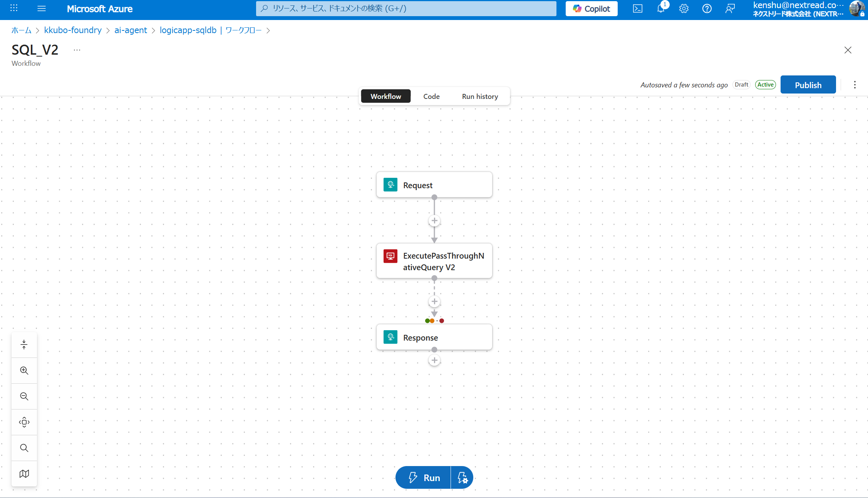Open the SQL_V2 title ellipsis menu
This screenshot has height=498, width=868.
click(77, 50)
